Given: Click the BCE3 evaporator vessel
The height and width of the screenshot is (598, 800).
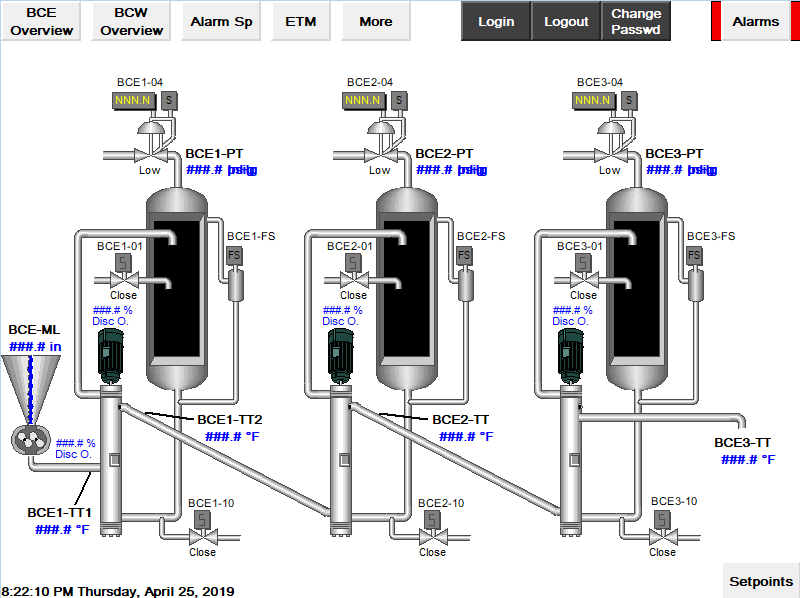Looking at the screenshot, I should click(x=637, y=289).
